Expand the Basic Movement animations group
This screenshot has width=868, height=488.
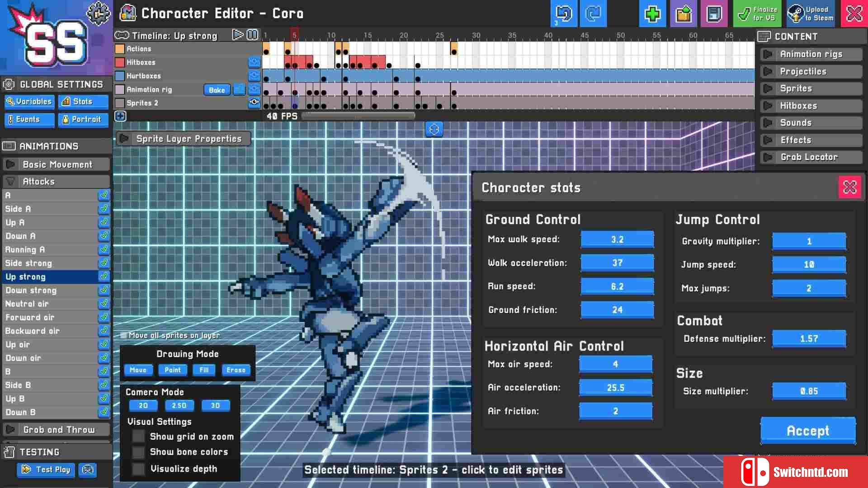(57, 164)
